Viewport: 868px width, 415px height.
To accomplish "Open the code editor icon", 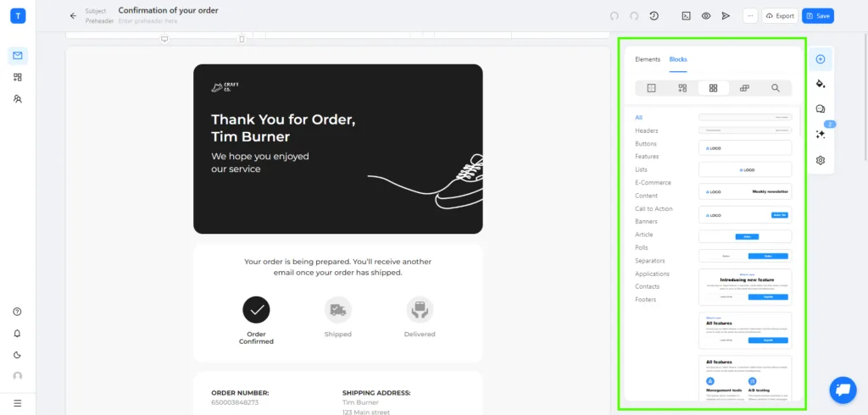I will [x=686, y=16].
